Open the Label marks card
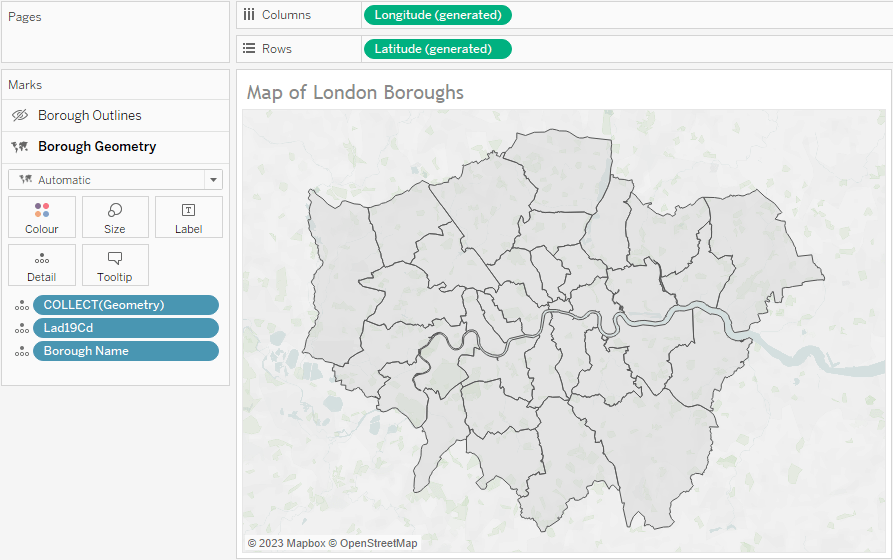Screen dimensions: 893x560 (188, 217)
